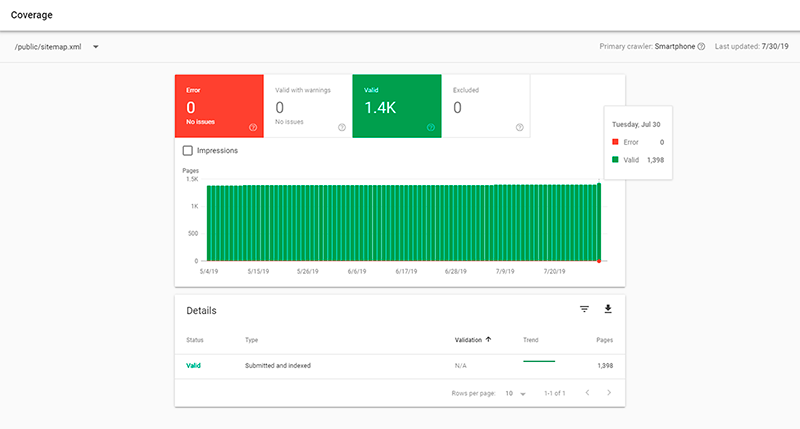
Task: Click the last green bar in chart
Action: (599, 220)
